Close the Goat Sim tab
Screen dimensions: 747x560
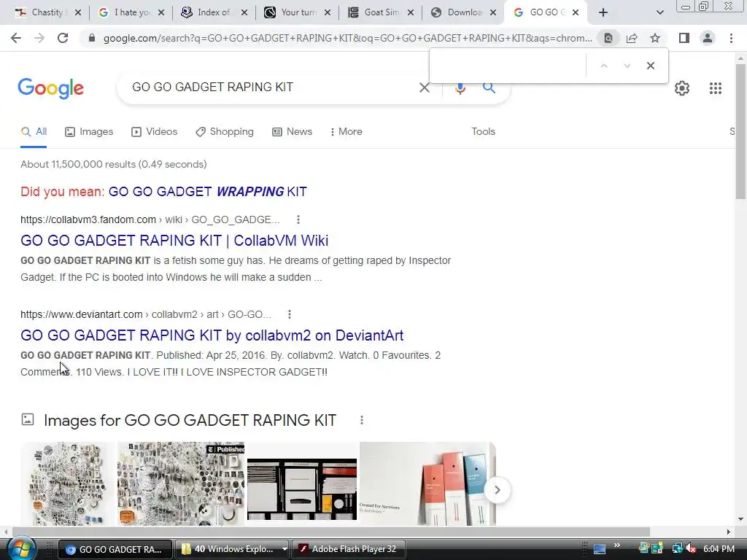pyautogui.click(x=411, y=12)
